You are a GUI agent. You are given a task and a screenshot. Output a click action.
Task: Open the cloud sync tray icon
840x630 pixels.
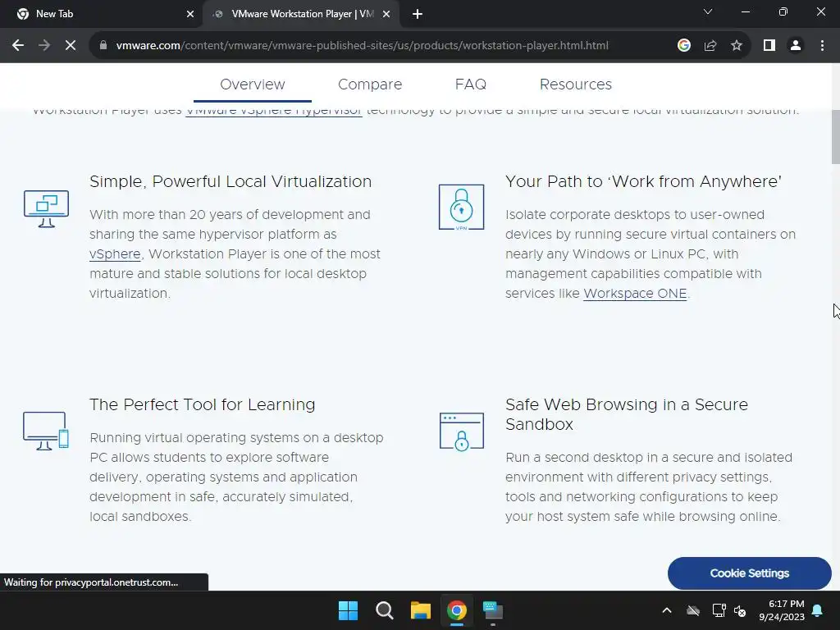coord(693,610)
